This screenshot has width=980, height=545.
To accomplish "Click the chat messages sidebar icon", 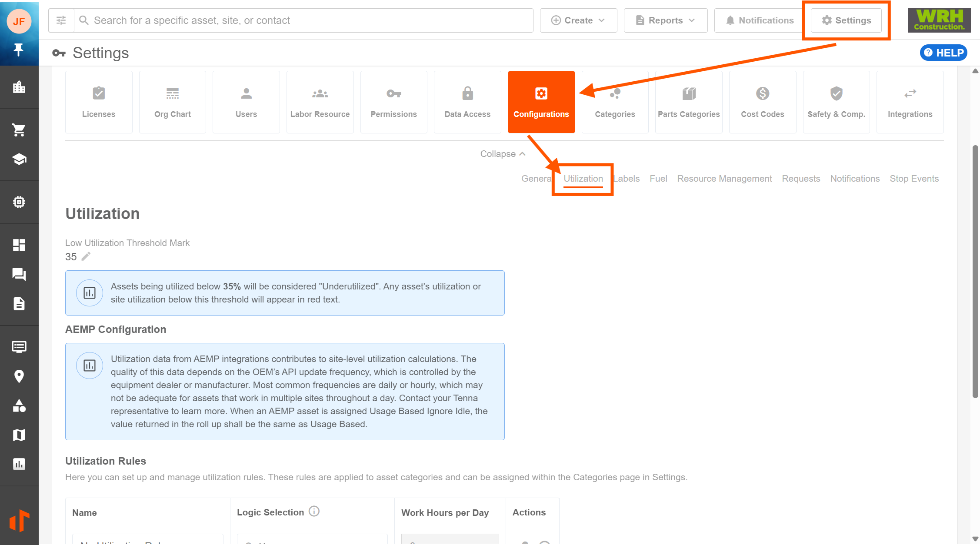I will coord(19,274).
